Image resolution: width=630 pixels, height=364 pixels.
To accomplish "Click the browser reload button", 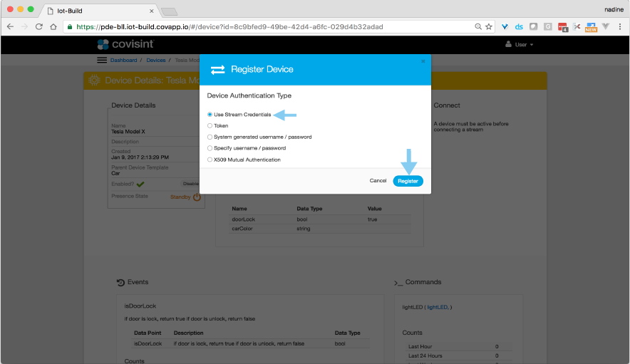I will coord(38,26).
